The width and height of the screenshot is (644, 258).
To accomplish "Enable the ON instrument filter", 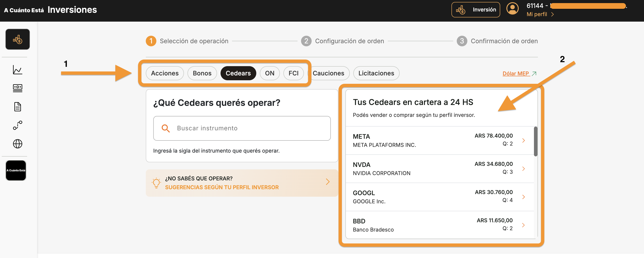I will pyautogui.click(x=270, y=73).
